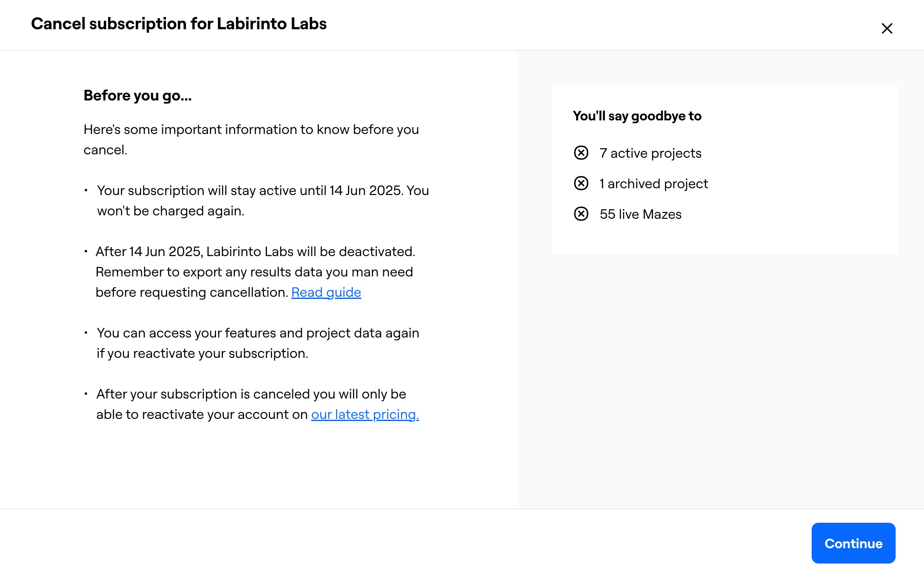924x580 pixels.
Task: Select the 1 archived project text
Action: (x=654, y=184)
